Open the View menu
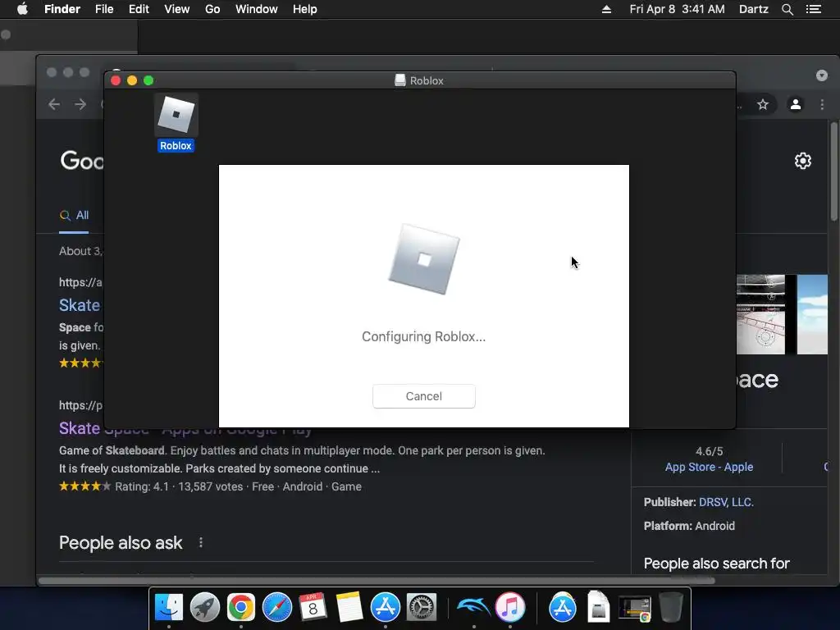 177,9
